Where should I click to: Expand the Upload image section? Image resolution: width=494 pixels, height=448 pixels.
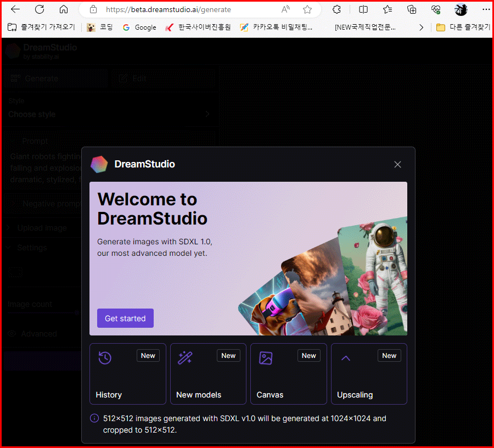tap(42, 228)
